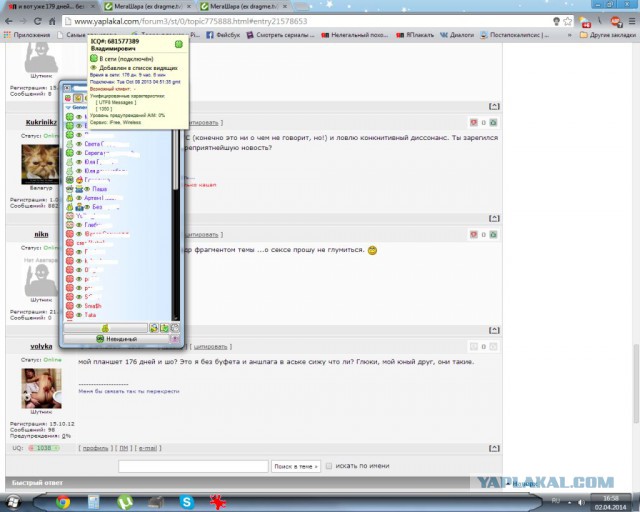Open the Windows Start menu
The image size is (640, 512).
coord(13,502)
